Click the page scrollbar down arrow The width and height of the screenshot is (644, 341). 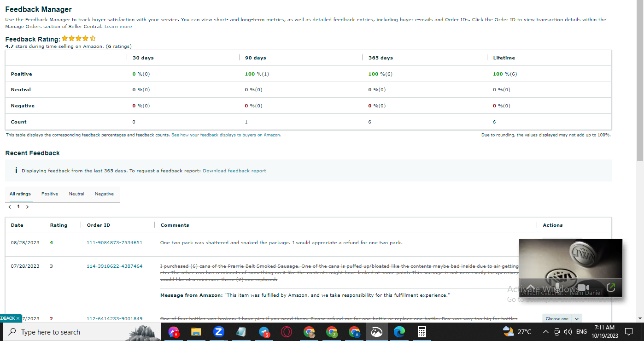point(640,318)
